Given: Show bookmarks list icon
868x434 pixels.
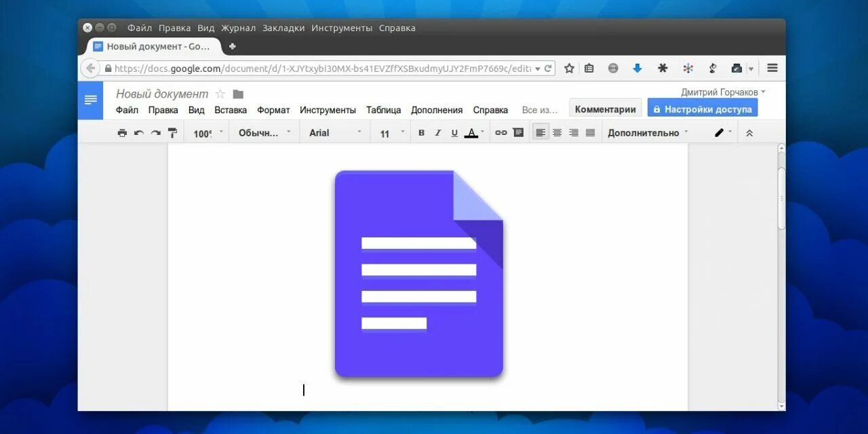Looking at the screenshot, I should (x=589, y=68).
